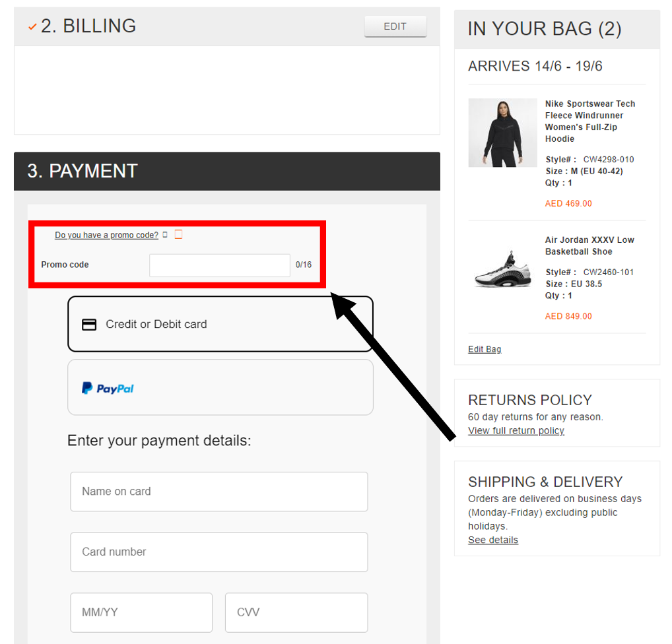Expand "Do you have a promo code?"
This screenshot has width=672, height=644.
[106, 235]
